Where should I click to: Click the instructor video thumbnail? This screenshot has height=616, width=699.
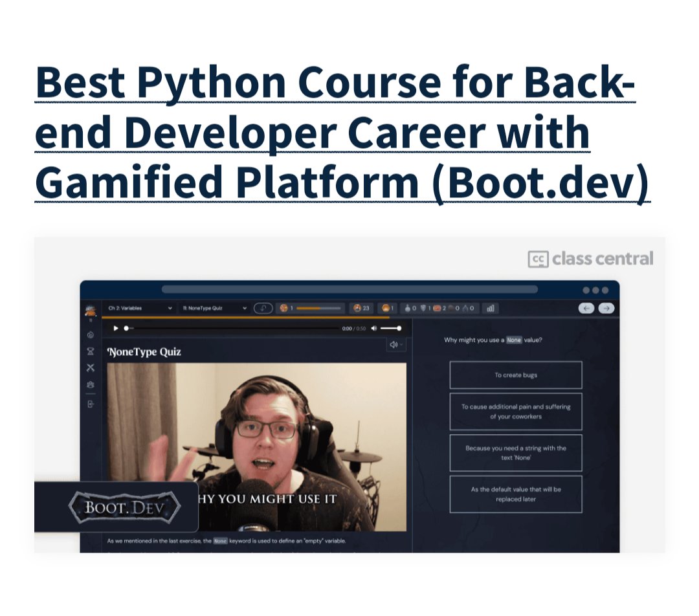[x=257, y=447]
